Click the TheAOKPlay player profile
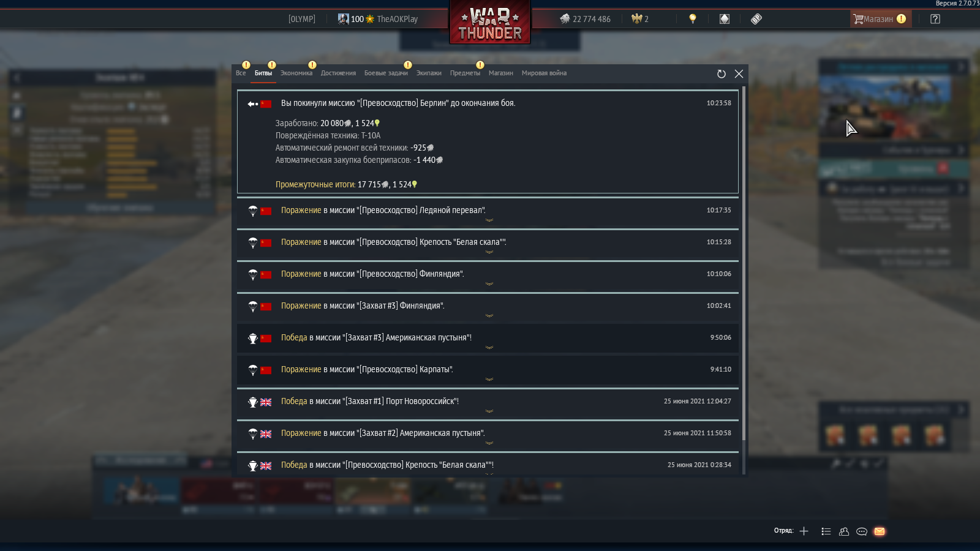The height and width of the screenshot is (551, 980). (398, 19)
